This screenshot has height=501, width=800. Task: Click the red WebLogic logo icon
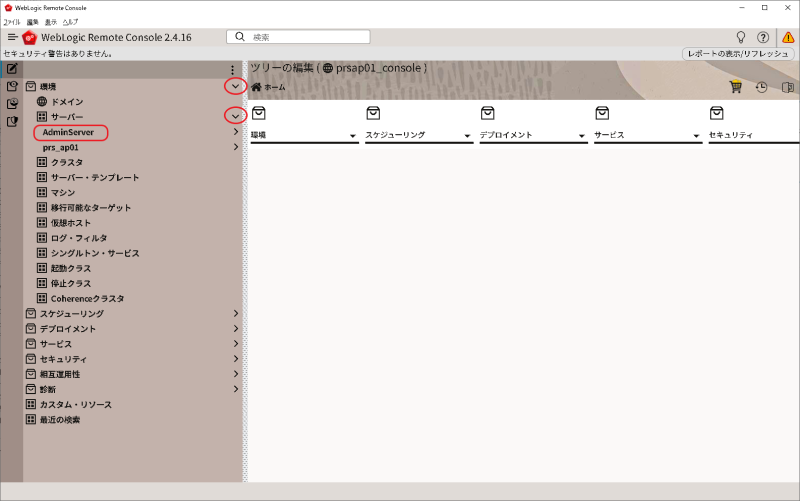(x=30, y=37)
